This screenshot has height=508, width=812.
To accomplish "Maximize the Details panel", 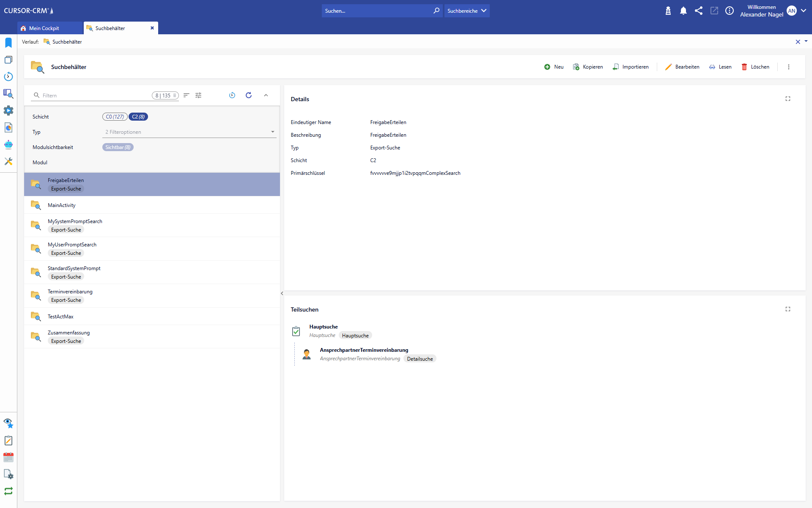I will [x=788, y=99].
